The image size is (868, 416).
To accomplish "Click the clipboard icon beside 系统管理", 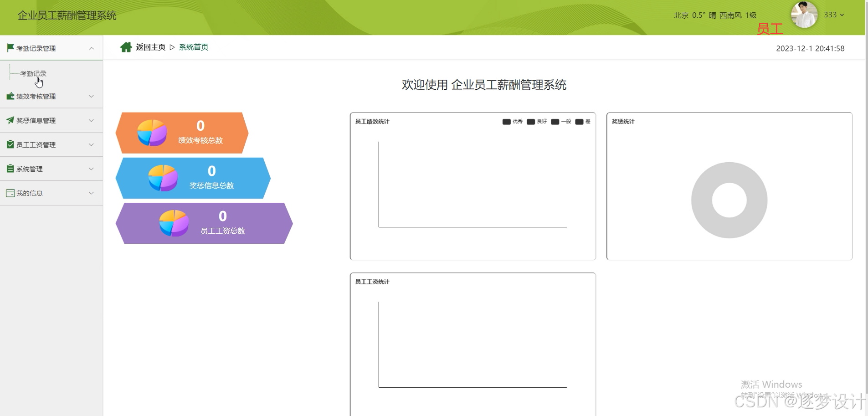I will point(10,169).
